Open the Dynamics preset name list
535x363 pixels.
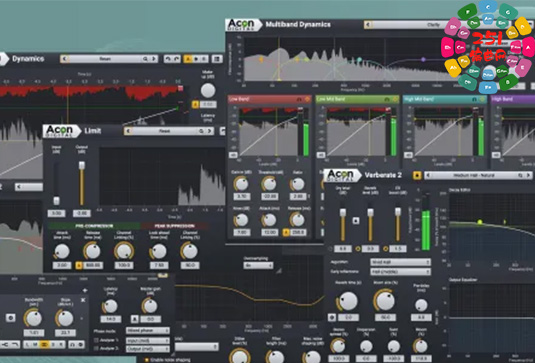pos(105,59)
